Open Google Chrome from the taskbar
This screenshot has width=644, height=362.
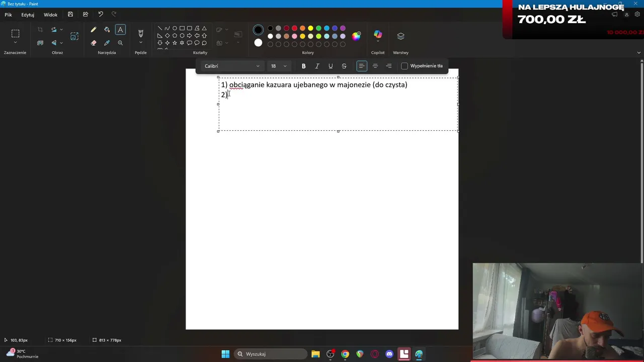tap(345, 354)
